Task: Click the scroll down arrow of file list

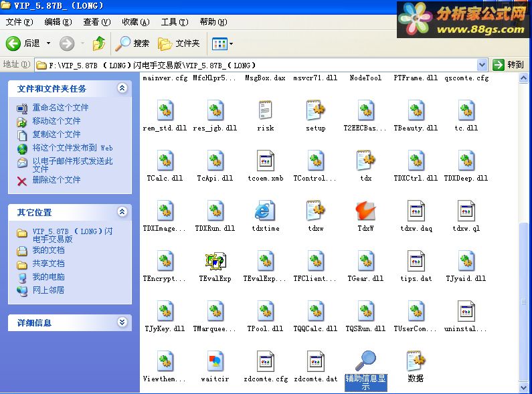Action: point(523,387)
